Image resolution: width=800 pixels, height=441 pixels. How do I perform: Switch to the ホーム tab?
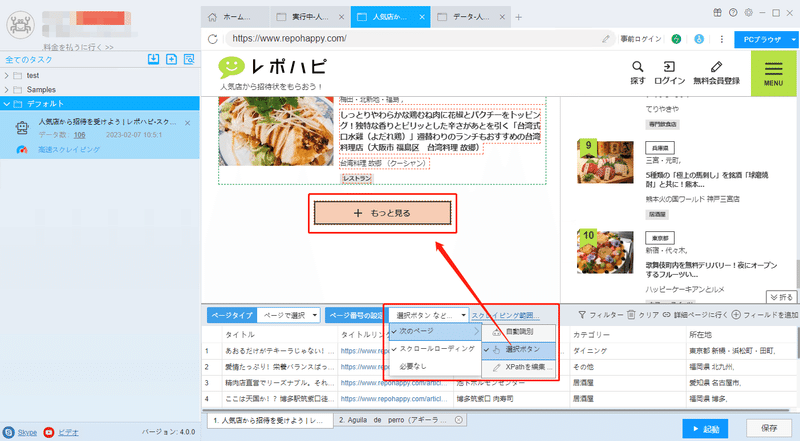click(235, 17)
